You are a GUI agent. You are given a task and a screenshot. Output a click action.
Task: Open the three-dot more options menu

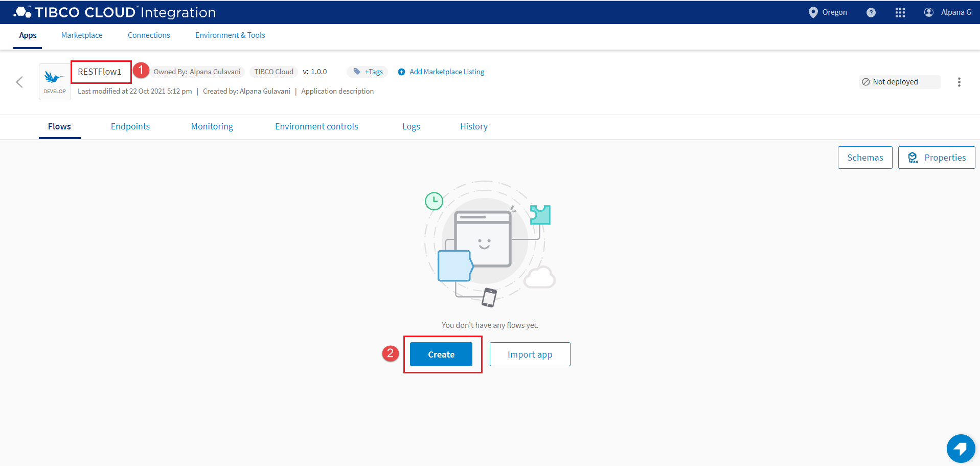click(959, 82)
